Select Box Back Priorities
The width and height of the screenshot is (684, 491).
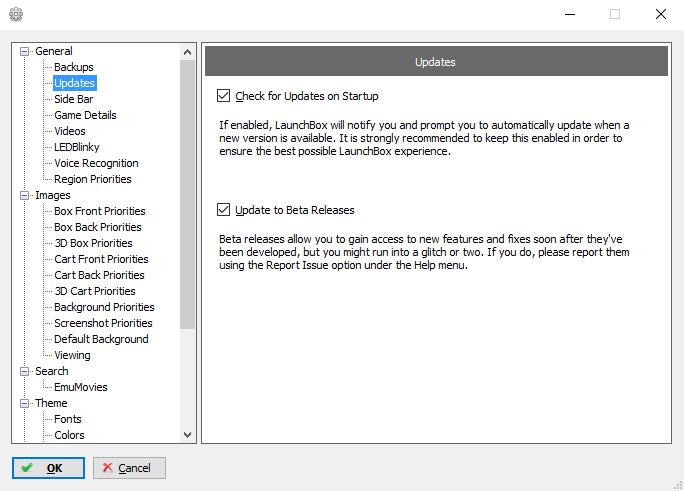[98, 227]
